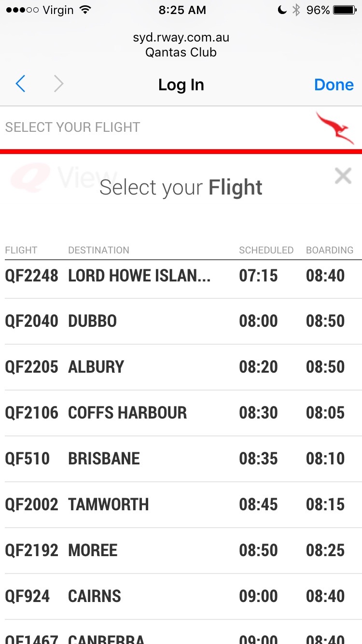This screenshot has height=644, width=362.
Task: Tap the Wi-Fi status icon
Action: (x=85, y=10)
